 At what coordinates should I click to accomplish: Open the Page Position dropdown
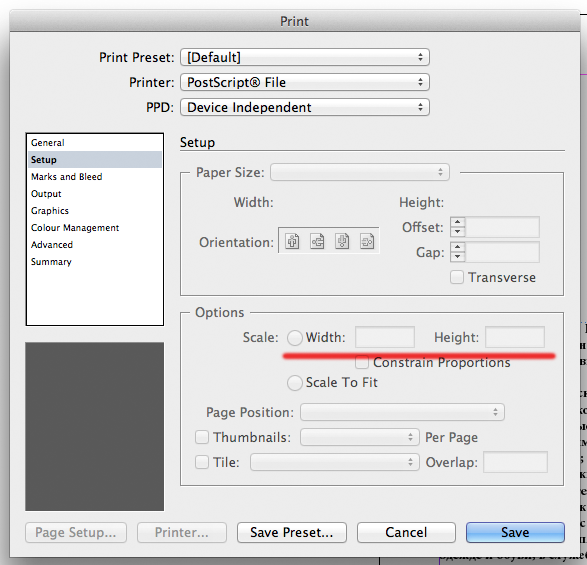[402, 412]
